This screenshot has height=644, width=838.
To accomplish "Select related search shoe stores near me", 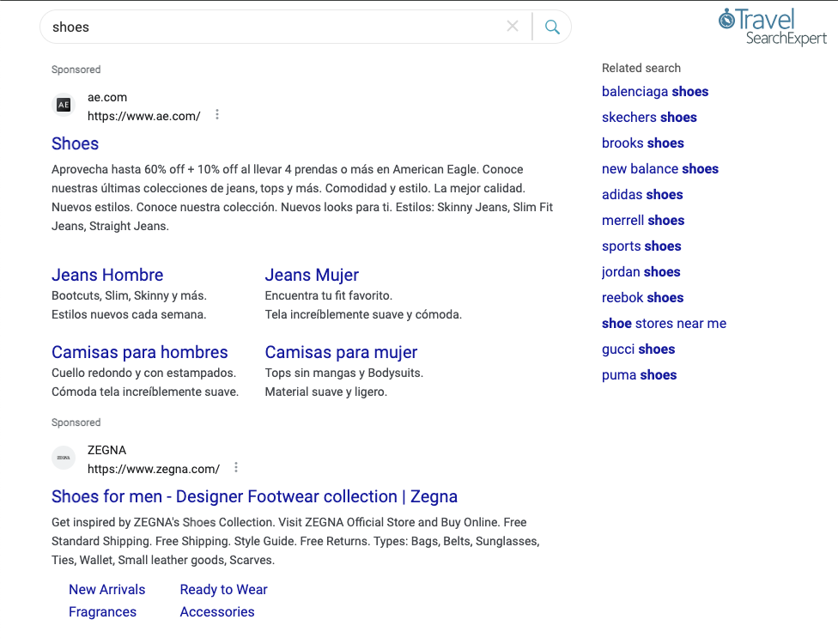I will click(665, 324).
